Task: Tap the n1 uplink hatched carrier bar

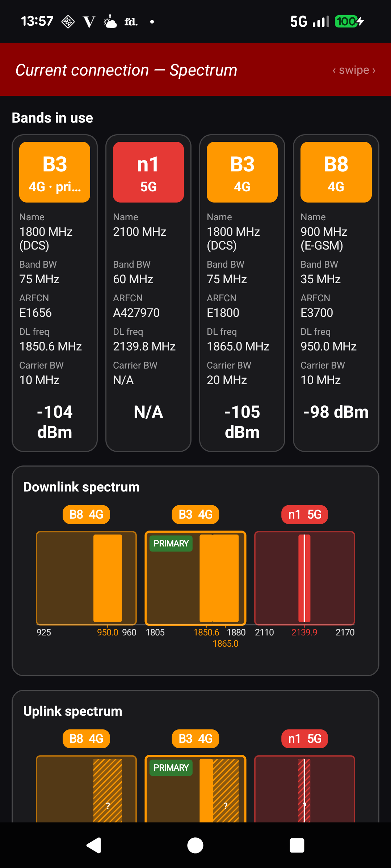Action: coord(304,791)
